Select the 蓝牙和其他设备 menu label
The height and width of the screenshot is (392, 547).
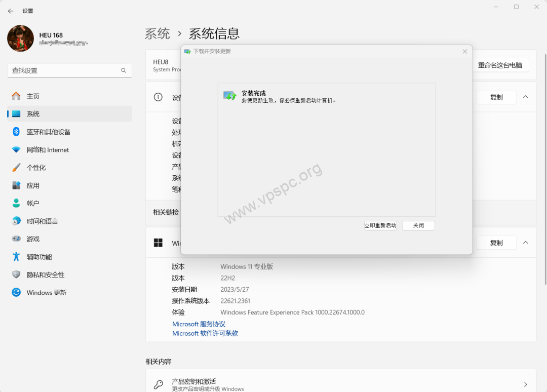tap(49, 132)
